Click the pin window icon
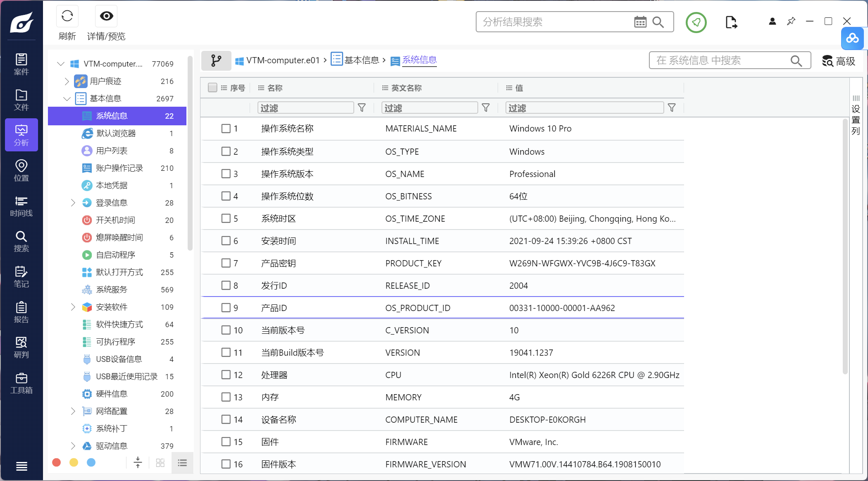 pyautogui.click(x=791, y=21)
